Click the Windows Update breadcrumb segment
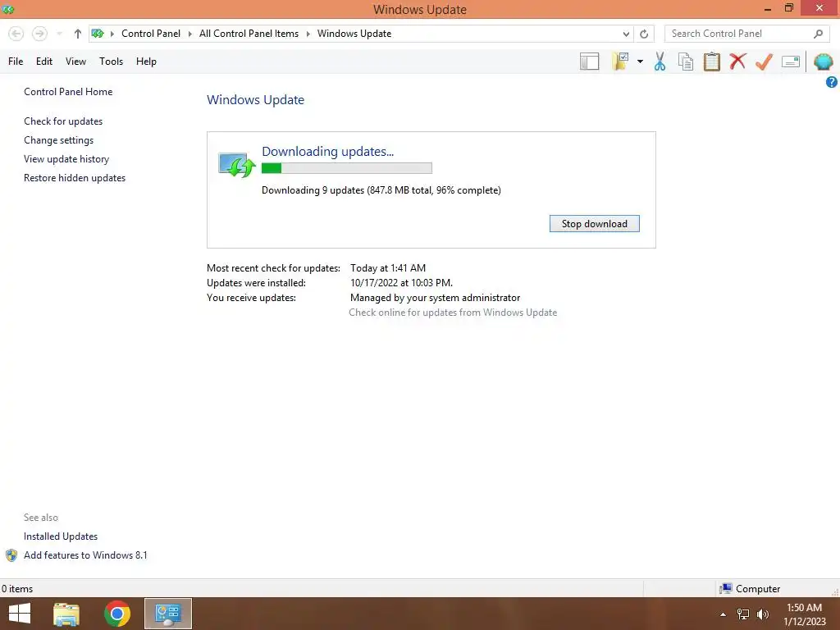The height and width of the screenshot is (630, 840). tap(354, 33)
